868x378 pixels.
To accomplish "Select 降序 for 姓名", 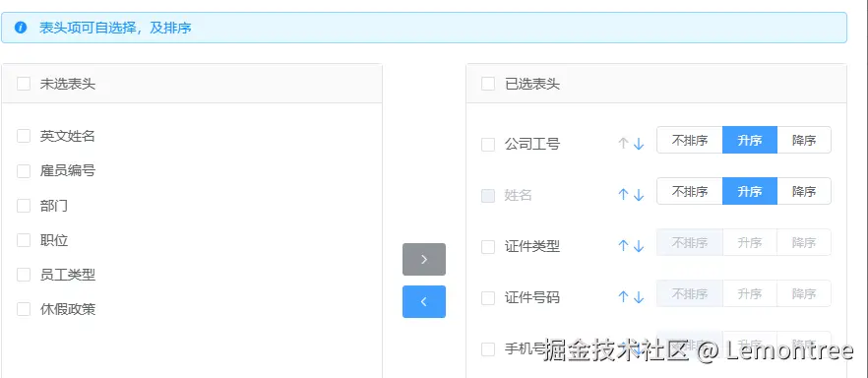I will click(x=804, y=191).
